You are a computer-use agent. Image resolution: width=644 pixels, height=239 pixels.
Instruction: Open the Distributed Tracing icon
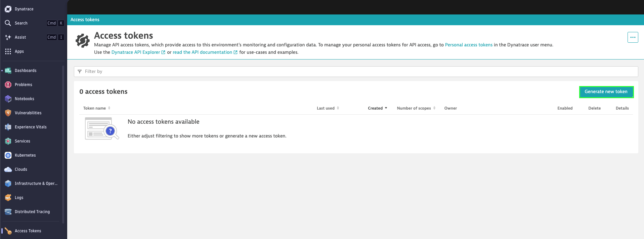point(8,212)
